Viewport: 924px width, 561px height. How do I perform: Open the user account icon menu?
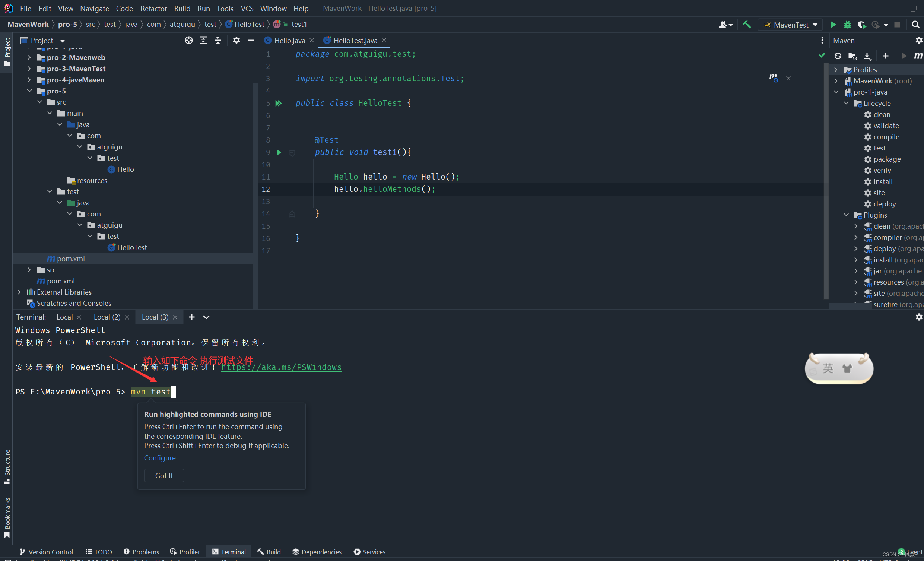coord(725,25)
